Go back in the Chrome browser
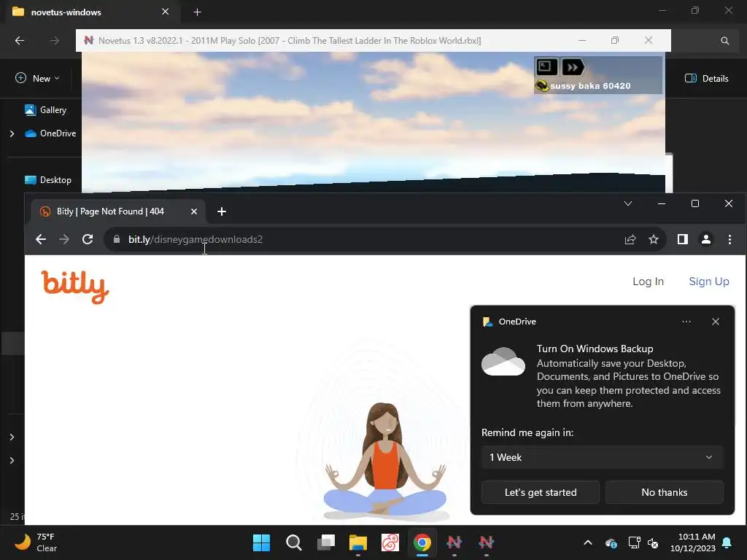Screen dimensions: 747x560 tap(41, 239)
